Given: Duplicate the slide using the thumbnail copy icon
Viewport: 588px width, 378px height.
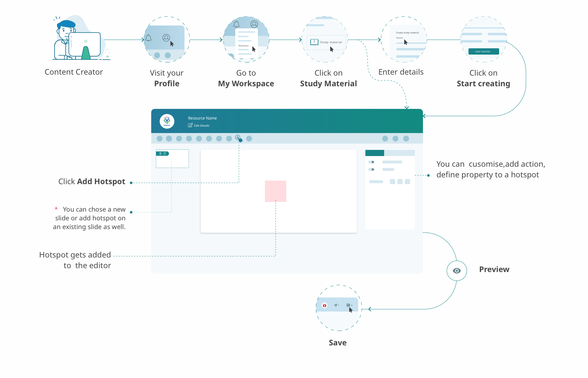Looking at the screenshot, I should tap(165, 153).
